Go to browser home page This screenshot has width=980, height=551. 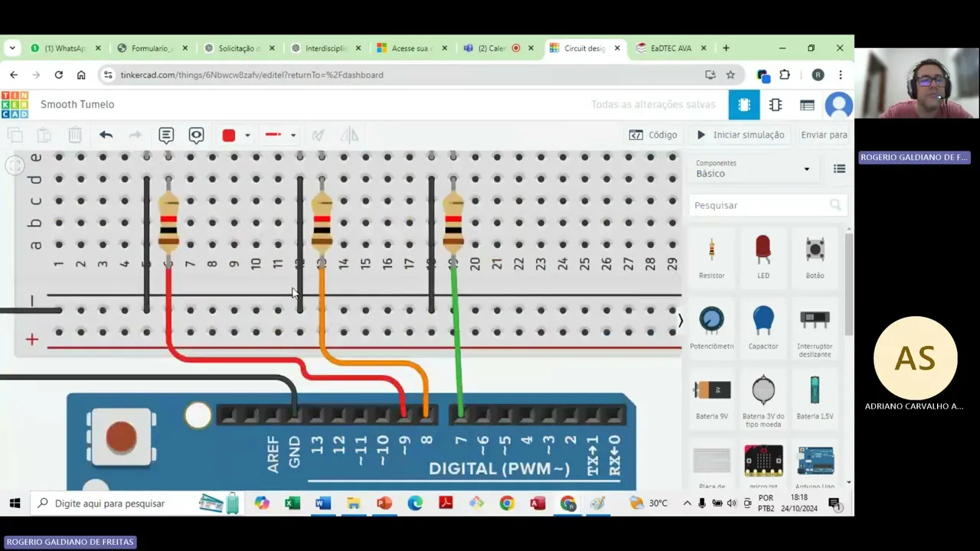81,75
